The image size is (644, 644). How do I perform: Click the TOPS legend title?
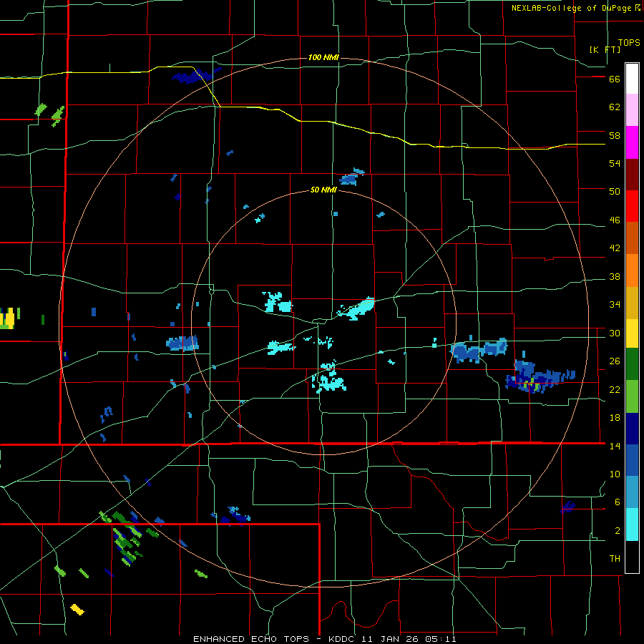(x=629, y=43)
